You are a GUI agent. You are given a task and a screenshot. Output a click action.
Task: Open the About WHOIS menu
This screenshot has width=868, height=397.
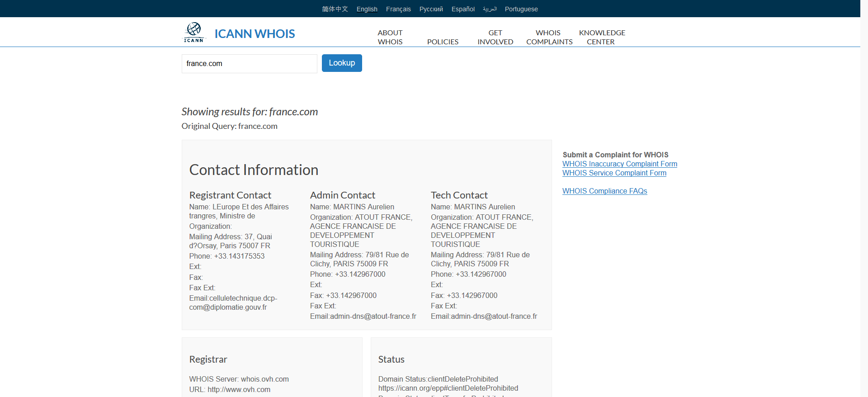pyautogui.click(x=390, y=37)
